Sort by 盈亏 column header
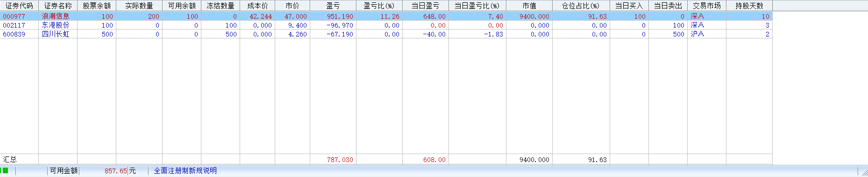868x177 pixels. pyautogui.click(x=333, y=6)
